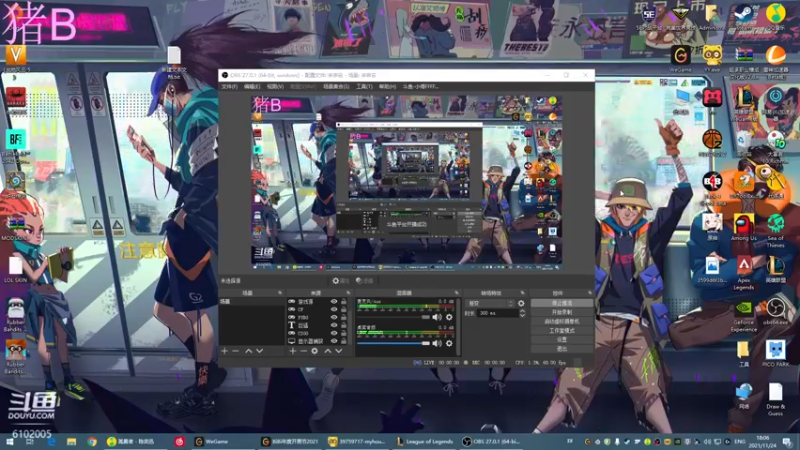Viewport: 800px width, 450px height.
Task: Start recording from the Controls panel
Action: pos(562,312)
